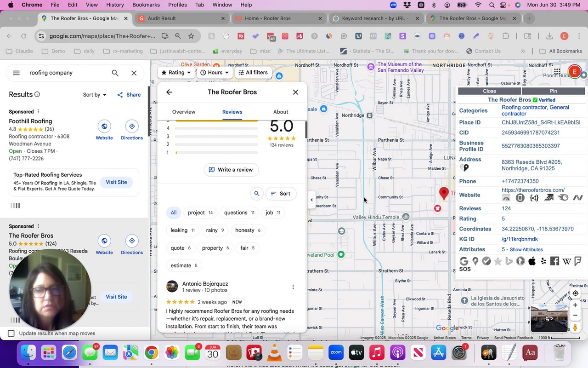Click Foothill Roofing Directions icon
Screen dimensions: 588x368
pyautogui.click(x=132, y=126)
